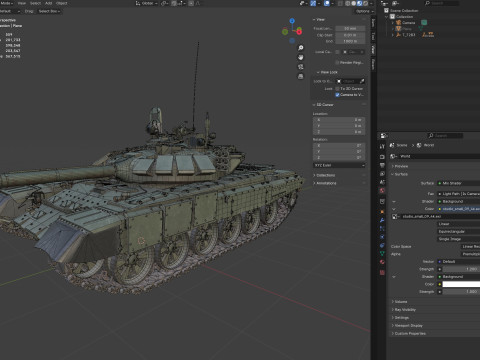This screenshot has width=480, height=360.
Task: Enable the Render Region checkbox
Action: click(x=337, y=63)
